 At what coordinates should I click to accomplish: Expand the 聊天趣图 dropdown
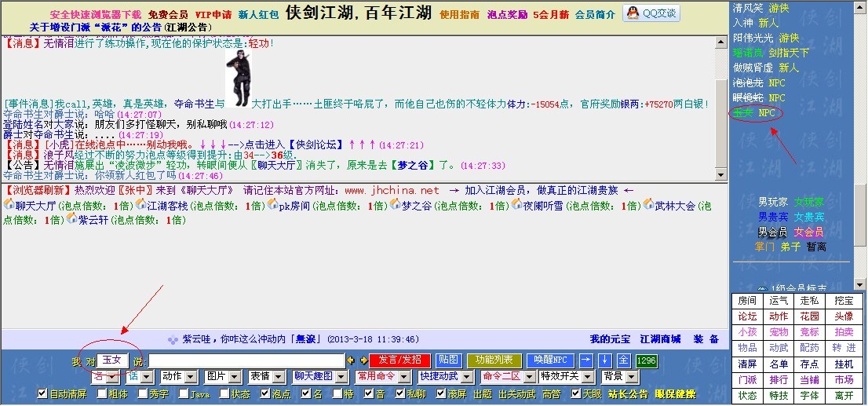(320, 377)
